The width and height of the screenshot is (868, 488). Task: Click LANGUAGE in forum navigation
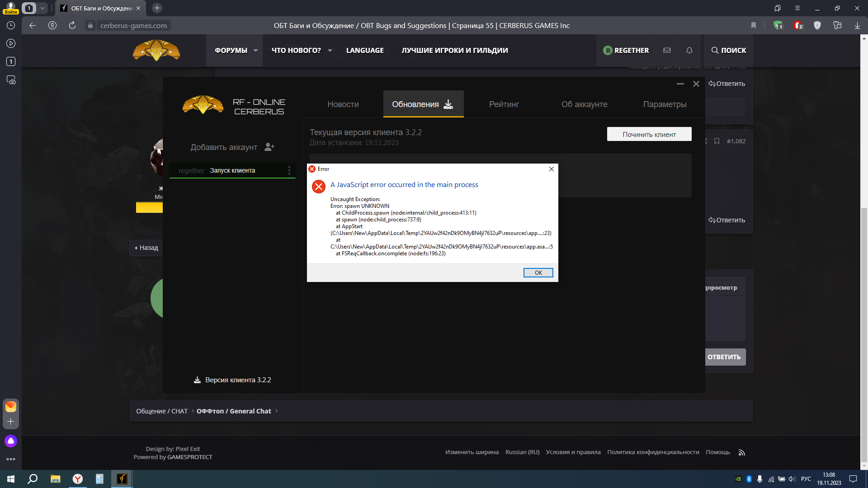(365, 51)
